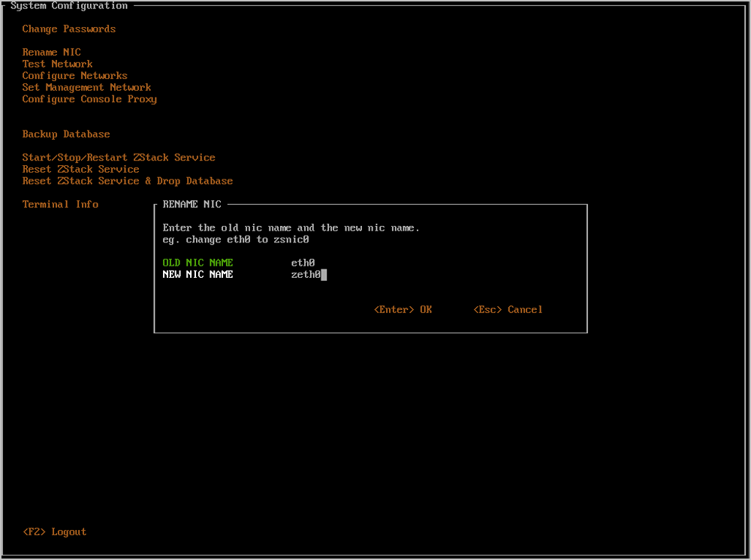
Task: Open Configure Console Proxy
Action: (x=89, y=99)
